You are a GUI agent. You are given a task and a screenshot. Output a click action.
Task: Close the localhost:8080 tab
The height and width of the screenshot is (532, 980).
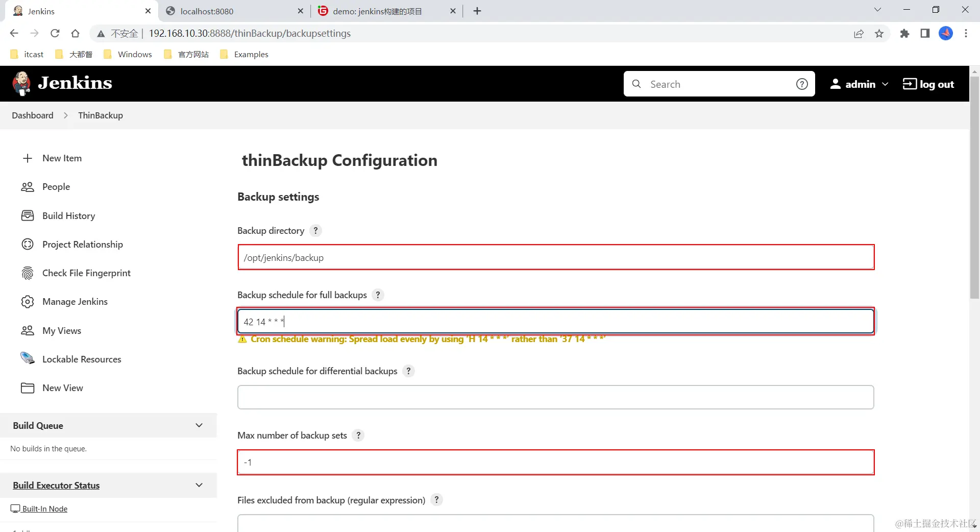[x=300, y=11]
